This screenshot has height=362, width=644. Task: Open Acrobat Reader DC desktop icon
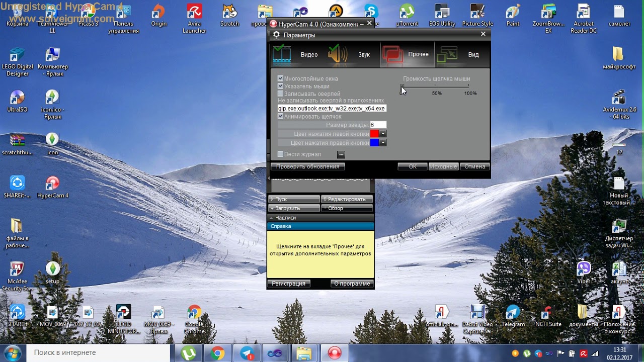[x=584, y=19]
